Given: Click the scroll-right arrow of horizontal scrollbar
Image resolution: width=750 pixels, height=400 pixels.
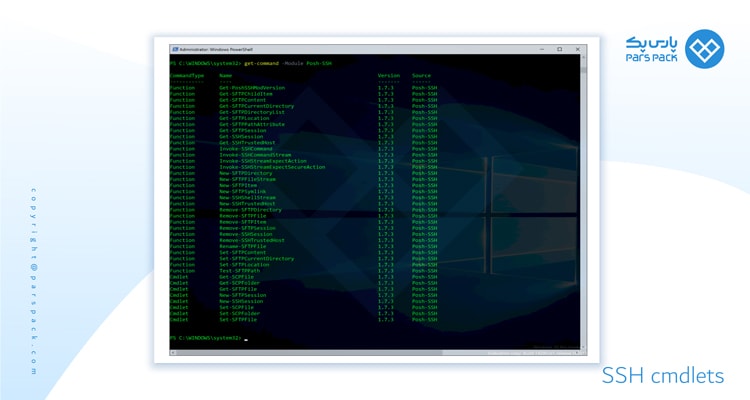Looking at the screenshot, I should (578, 353).
